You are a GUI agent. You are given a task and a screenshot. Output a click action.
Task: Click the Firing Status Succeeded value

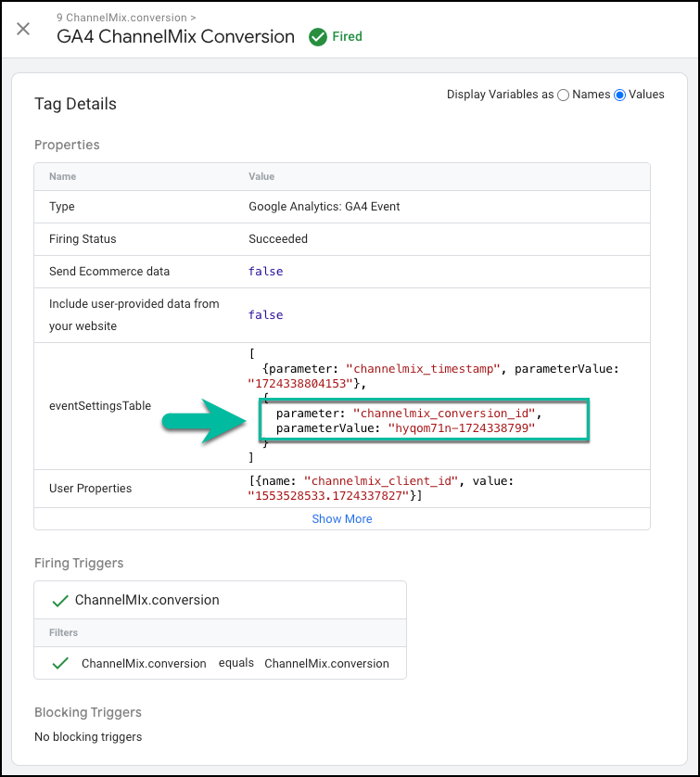click(x=278, y=239)
